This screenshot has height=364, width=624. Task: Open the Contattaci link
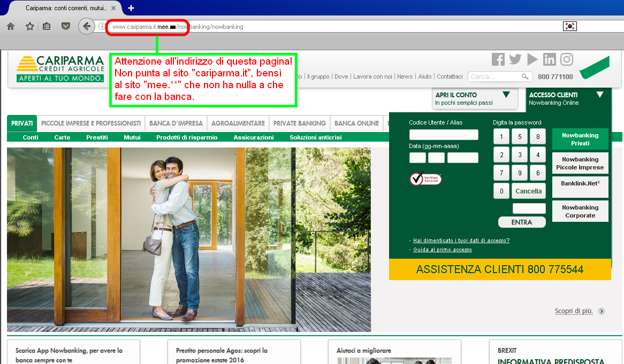tap(450, 76)
